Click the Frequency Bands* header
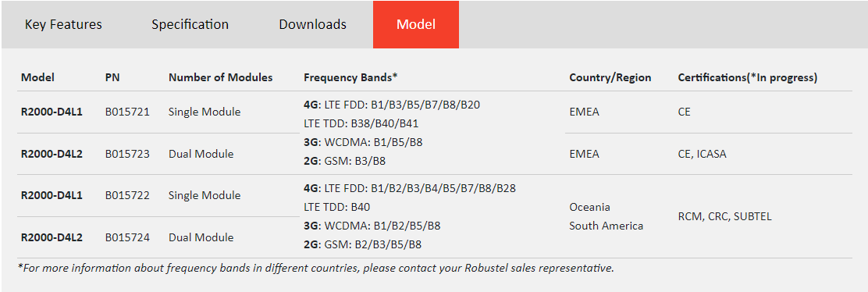868x292 pixels. coord(350,77)
